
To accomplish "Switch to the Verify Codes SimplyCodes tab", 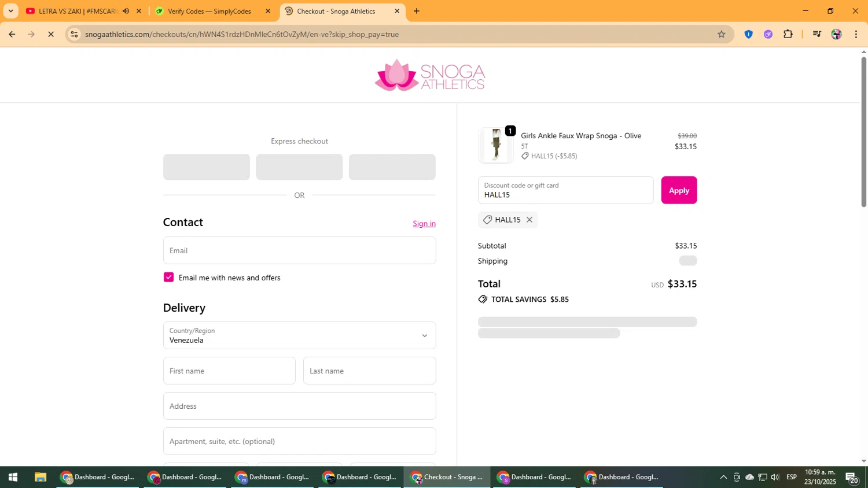I will click(209, 11).
